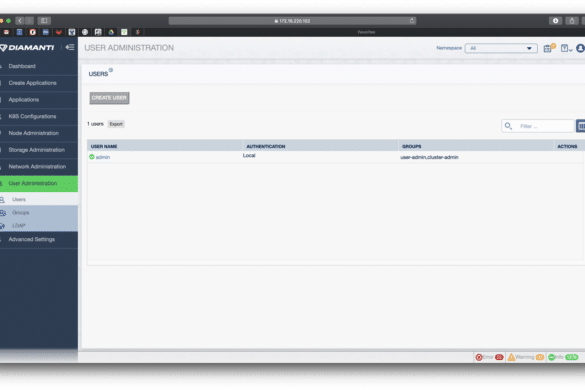
Task: Click the CREATE USER button
Action: click(x=109, y=98)
